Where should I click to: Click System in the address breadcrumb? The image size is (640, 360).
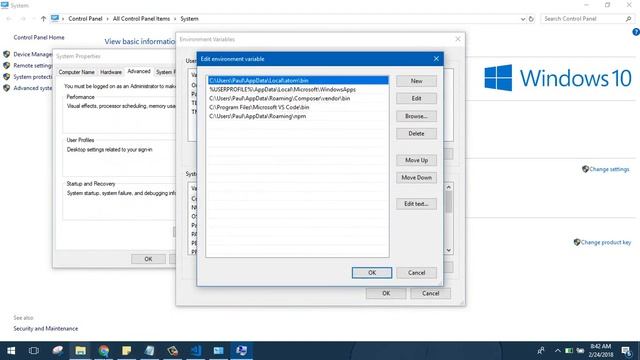point(189,19)
